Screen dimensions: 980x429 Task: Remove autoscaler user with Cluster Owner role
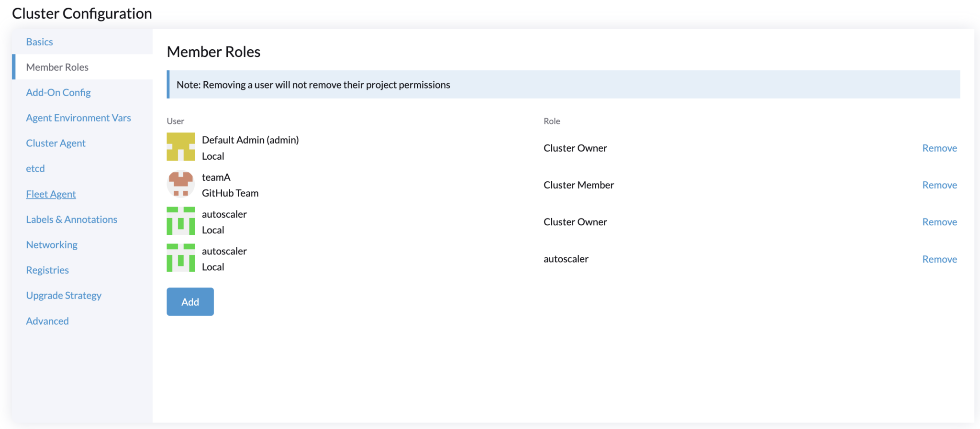pyautogui.click(x=939, y=222)
